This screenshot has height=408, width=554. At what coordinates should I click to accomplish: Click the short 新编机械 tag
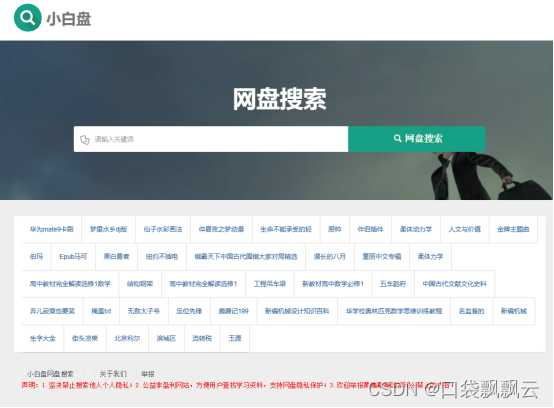514,311
